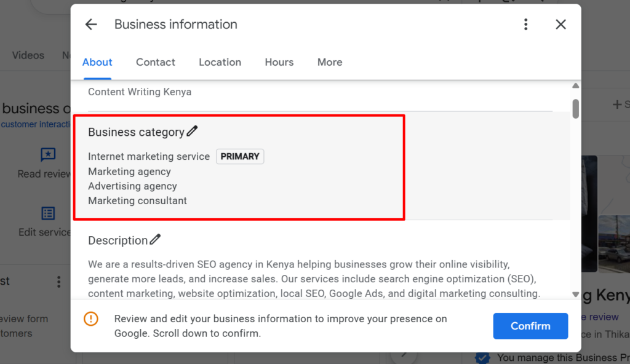Select the Read reviews star-bubble icon
Viewport: 630px width, 364px height.
[48, 155]
